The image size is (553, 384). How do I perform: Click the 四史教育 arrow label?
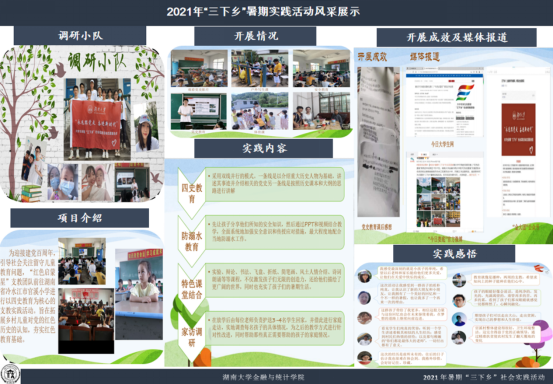point(192,193)
